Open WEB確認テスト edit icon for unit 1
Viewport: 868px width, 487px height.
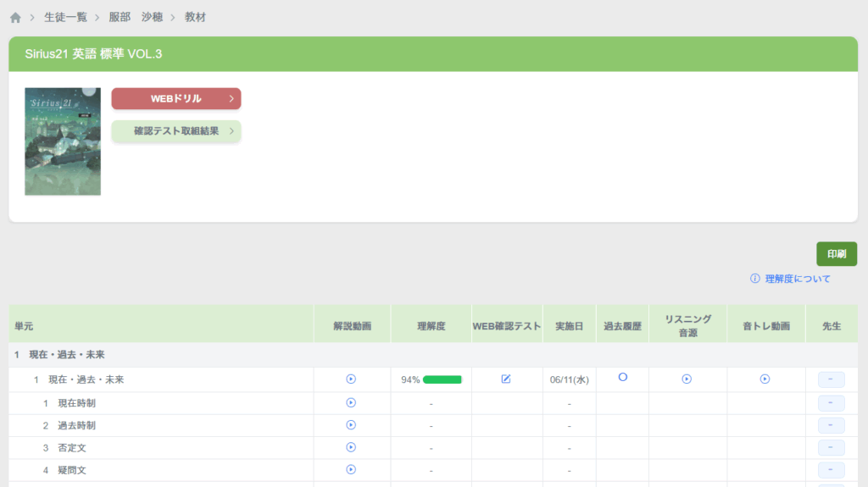[x=506, y=379]
